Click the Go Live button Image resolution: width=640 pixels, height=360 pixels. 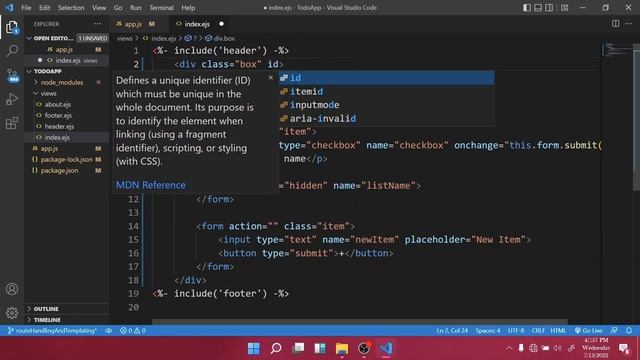[x=589, y=331]
